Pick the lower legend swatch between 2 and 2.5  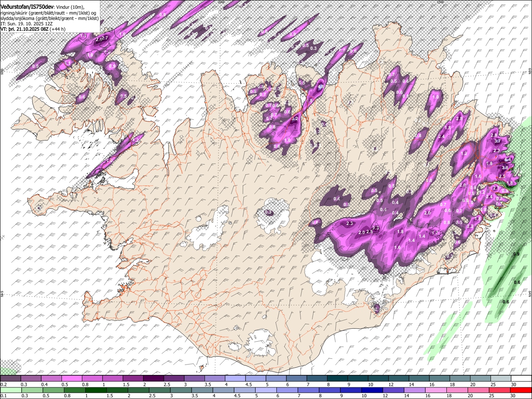pos(138,390)
